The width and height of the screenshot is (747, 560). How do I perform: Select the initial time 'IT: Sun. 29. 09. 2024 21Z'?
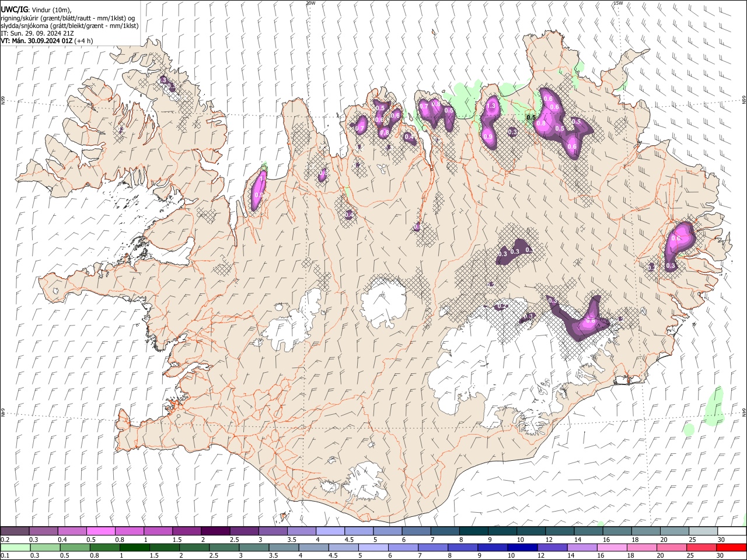point(37,33)
